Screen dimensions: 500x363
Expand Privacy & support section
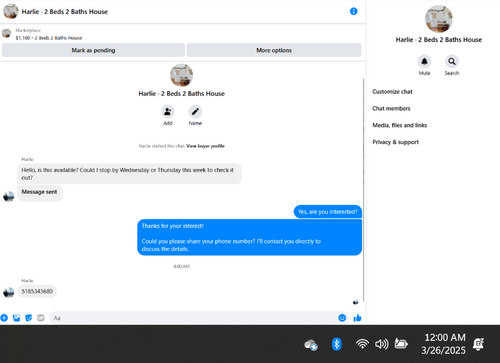(x=395, y=142)
